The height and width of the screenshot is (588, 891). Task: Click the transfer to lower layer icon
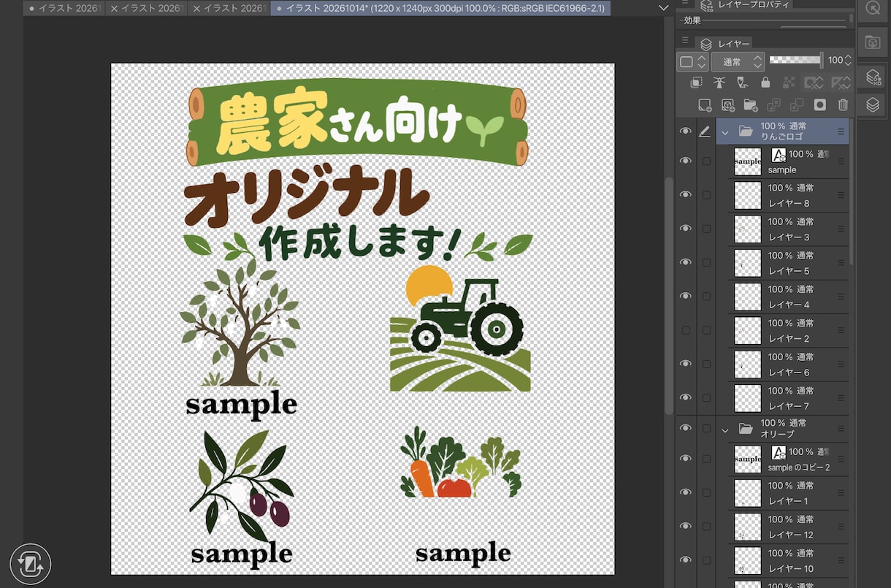click(773, 105)
